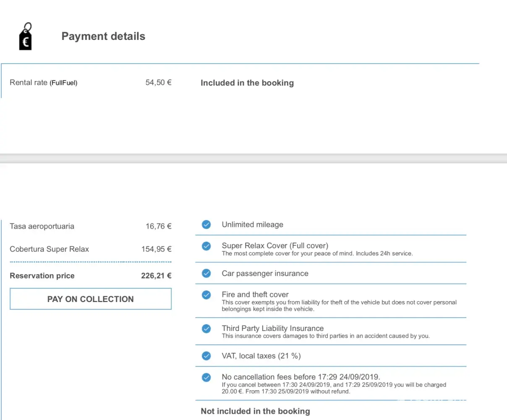Click the 226,21 € reservation price total
The image size is (507, 420).
156,276
